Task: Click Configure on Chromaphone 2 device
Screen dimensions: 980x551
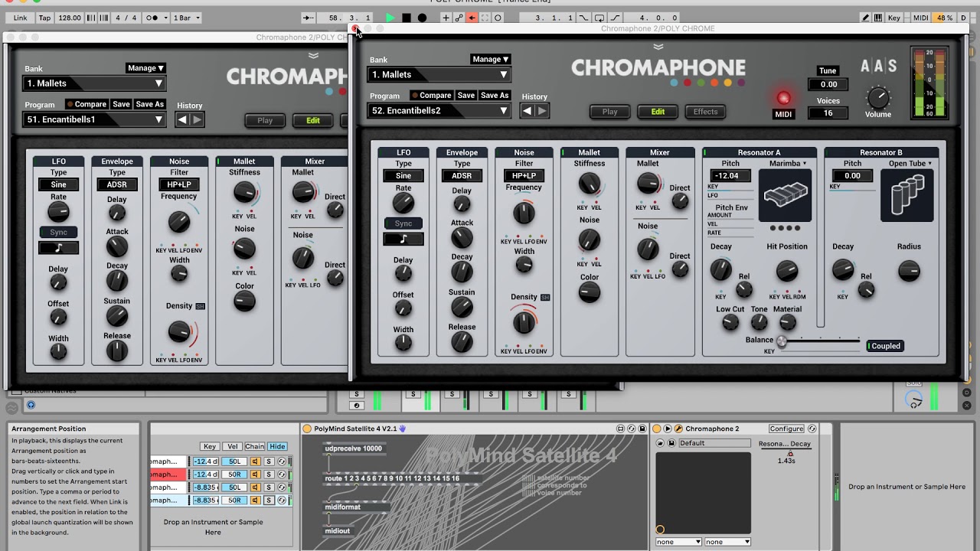Action: click(786, 429)
